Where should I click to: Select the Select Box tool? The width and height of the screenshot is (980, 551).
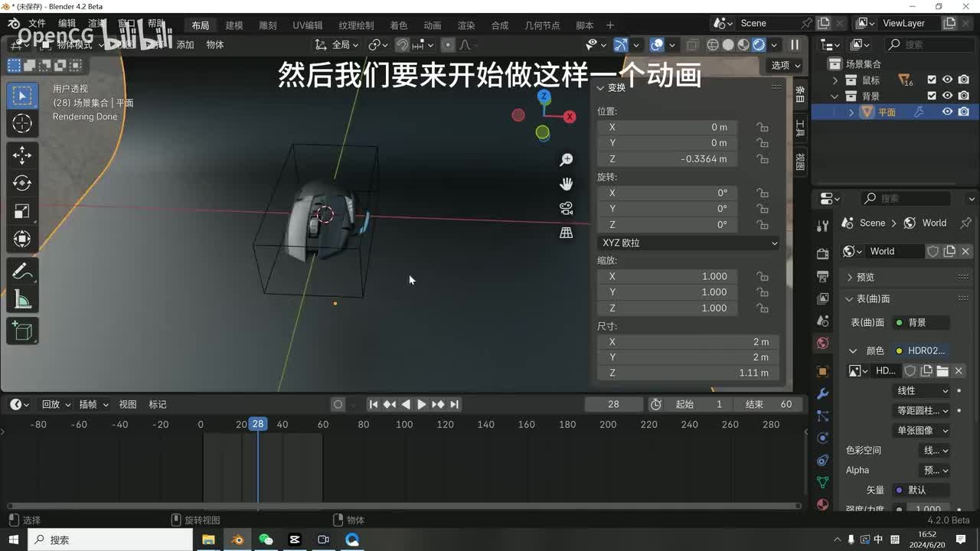pos(22,96)
